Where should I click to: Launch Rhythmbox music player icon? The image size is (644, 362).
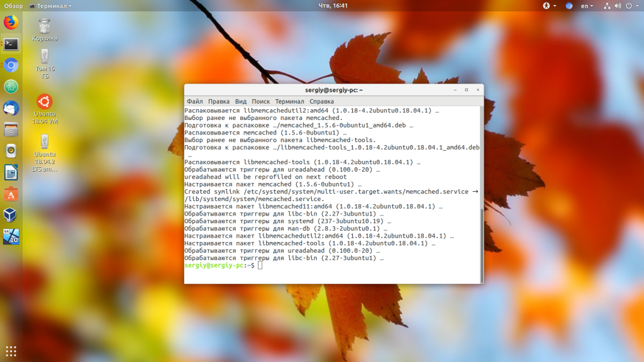point(11,151)
